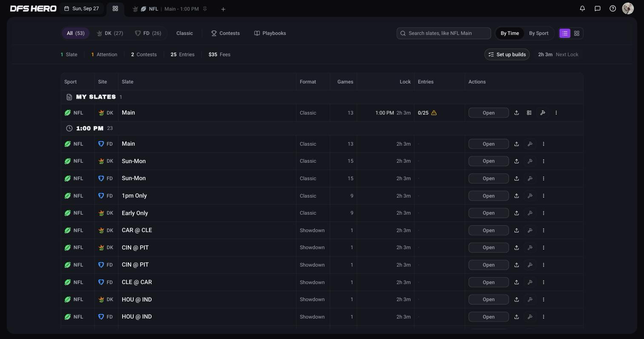The height and width of the screenshot is (339, 644).
Task: Group slates By Sport
Action: tap(539, 33)
